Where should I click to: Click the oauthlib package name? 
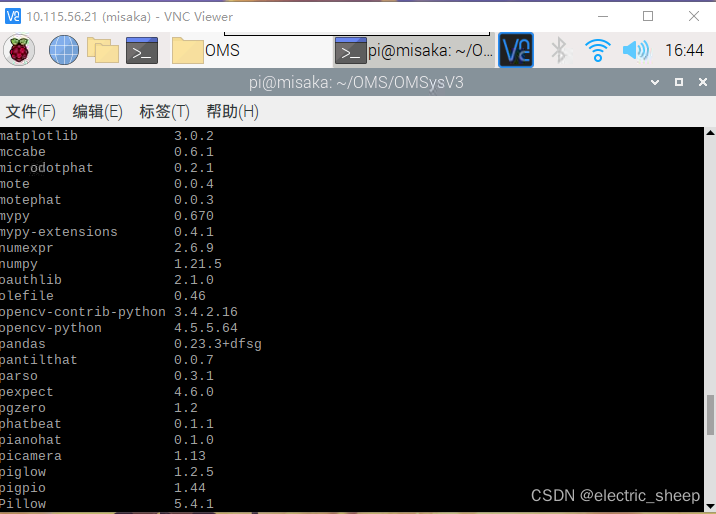31,280
